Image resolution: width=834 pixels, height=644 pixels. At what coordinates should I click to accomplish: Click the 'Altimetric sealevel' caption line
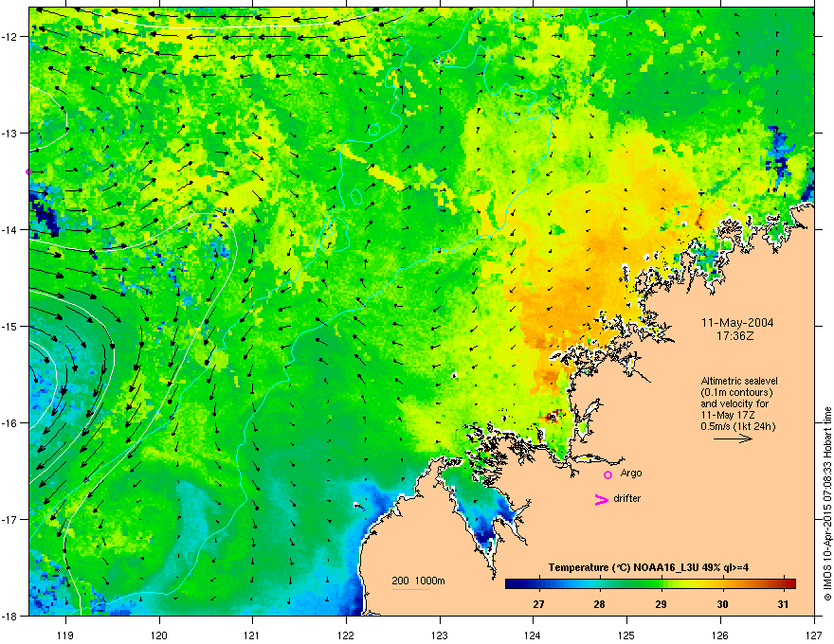click(x=739, y=381)
